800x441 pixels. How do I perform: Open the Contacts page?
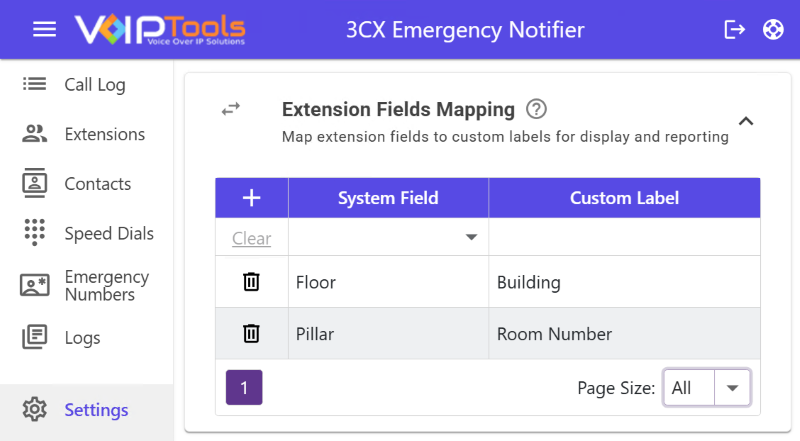click(x=97, y=184)
